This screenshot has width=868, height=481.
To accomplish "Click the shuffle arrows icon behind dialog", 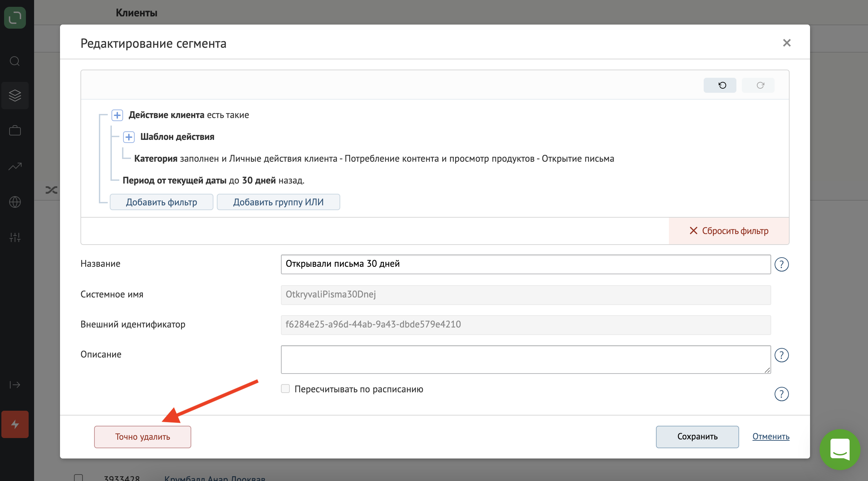I will click(51, 190).
